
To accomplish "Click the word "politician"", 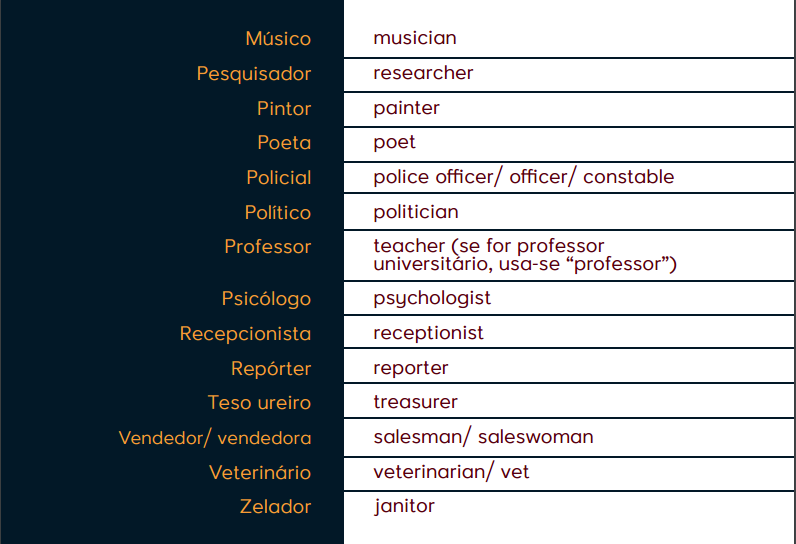I will 416,212.
